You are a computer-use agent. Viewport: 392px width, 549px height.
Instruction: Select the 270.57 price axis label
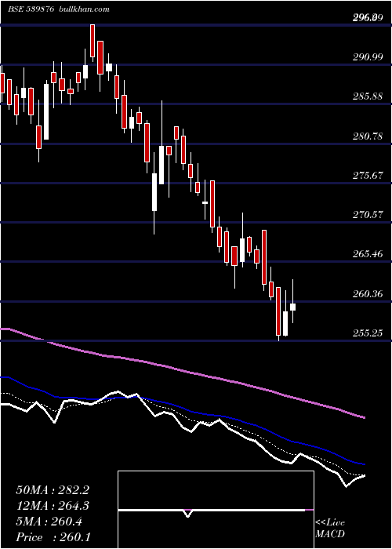[367, 214]
